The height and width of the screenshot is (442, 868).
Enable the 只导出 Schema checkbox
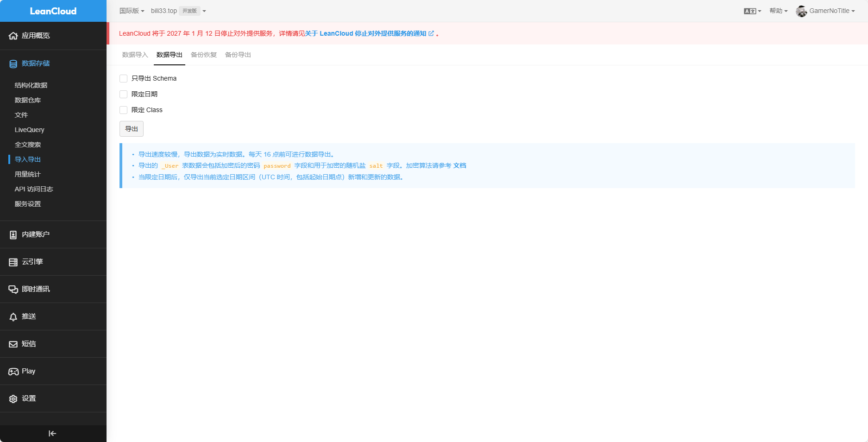[124, 79]
